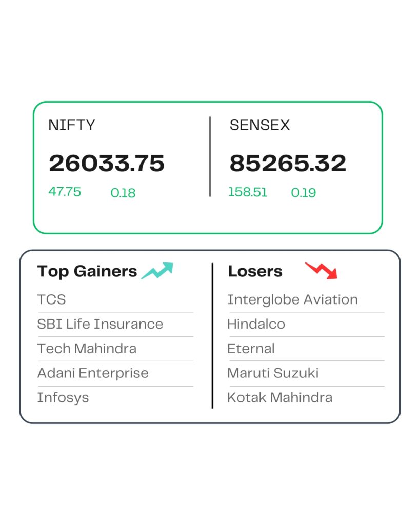This screenshot has width=420, height=525.
Task: Select the SENSEX value 85265.32
Action: (288, 163)
